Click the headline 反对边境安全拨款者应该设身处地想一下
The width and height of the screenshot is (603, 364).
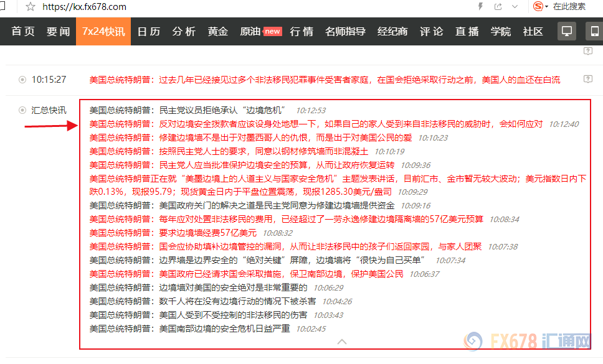point(316,124)
